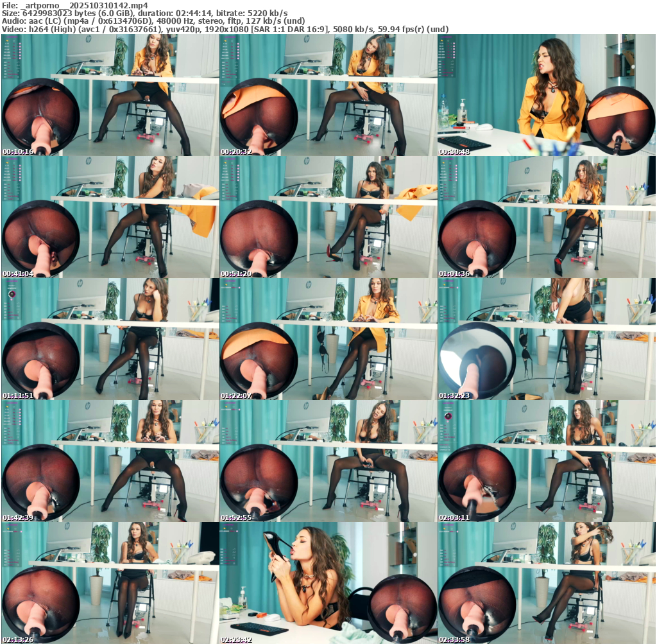Viewport: 657px width, 644px height.
Task: Click the thumbnail marked 01:22:07
Action: 328,339
